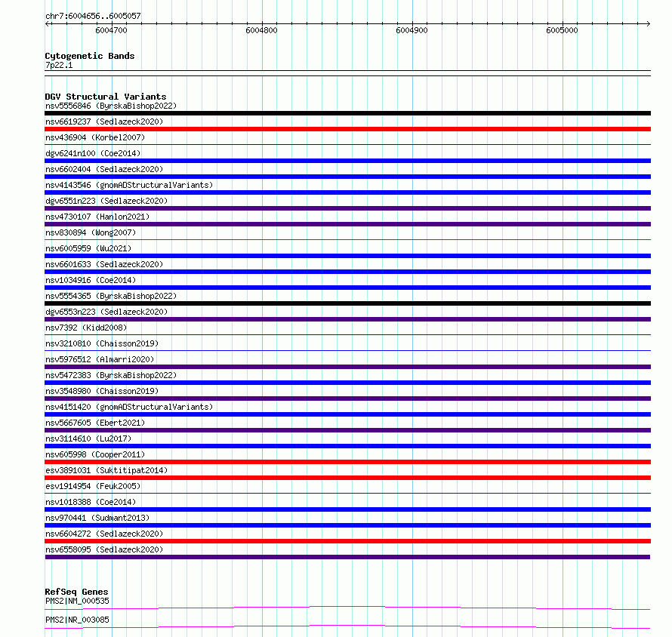This screenshot has height=637, width=672.
Task: Click variant label nsv5472383 (ByrskaBishop2022)
Action: pyautogui.click(x=111, y=375)
